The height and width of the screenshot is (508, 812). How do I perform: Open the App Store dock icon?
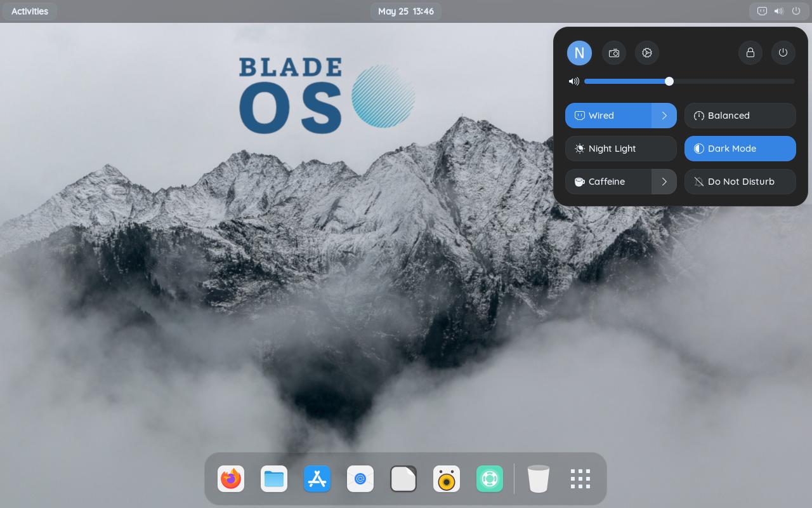click(x=317, y=479)
